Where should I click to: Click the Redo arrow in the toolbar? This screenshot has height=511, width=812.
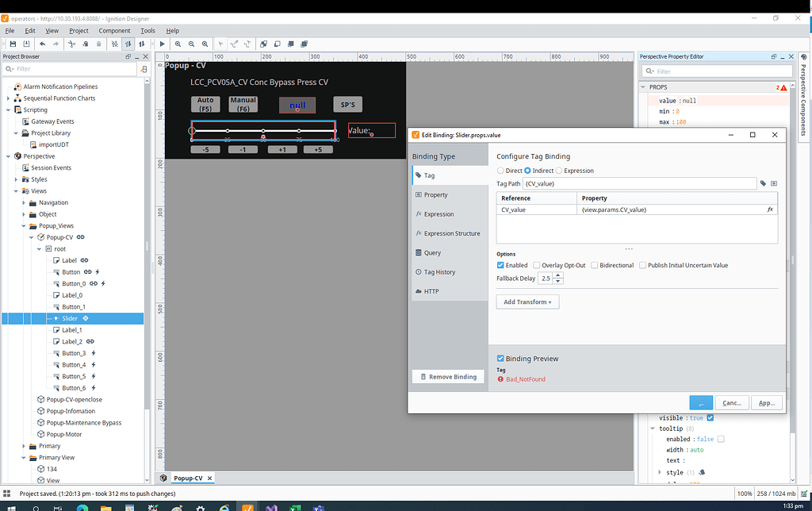(56, 44)
